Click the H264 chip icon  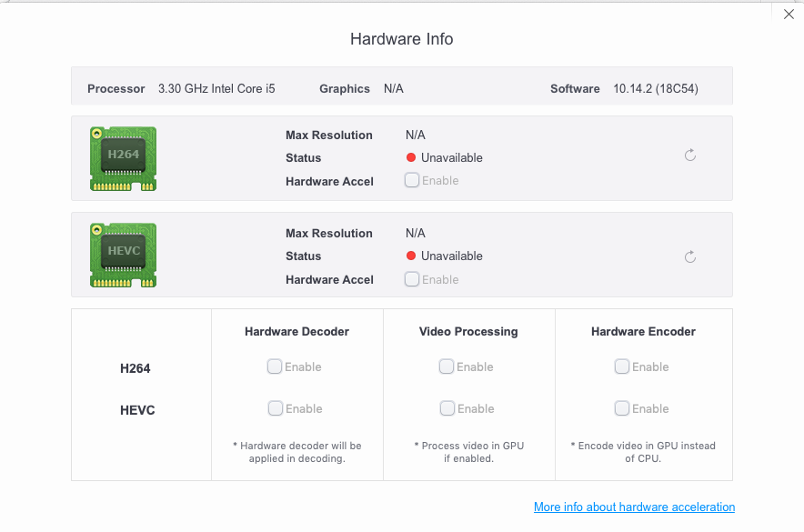click(x=123, y=159)
